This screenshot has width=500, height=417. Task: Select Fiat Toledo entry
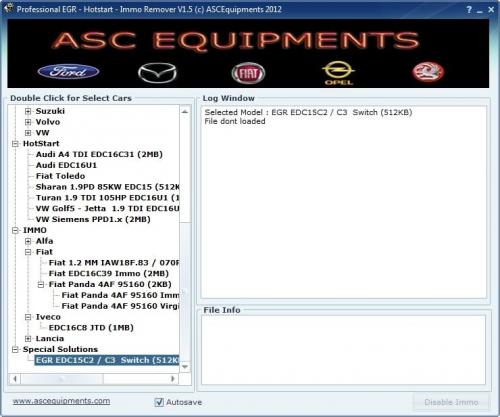pos(60,176)
